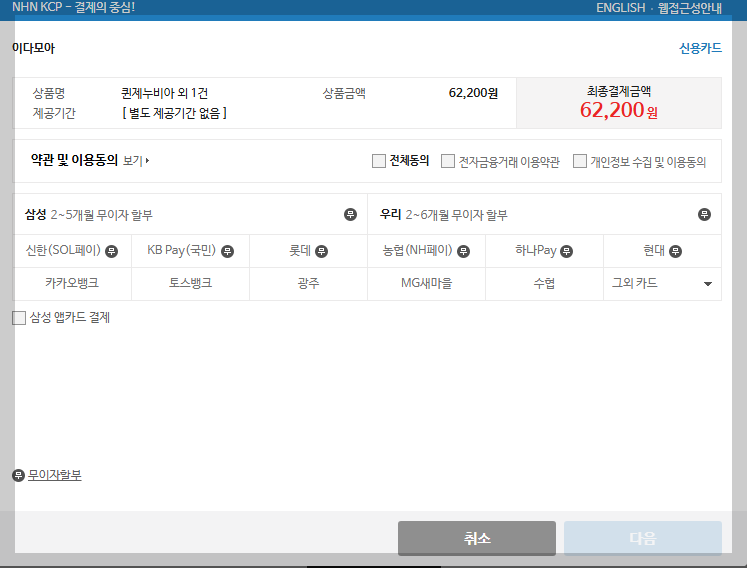Viewport: 747px width, 568px height.
Task: Choose 롯데 card
Action: (x=308, y=251)
